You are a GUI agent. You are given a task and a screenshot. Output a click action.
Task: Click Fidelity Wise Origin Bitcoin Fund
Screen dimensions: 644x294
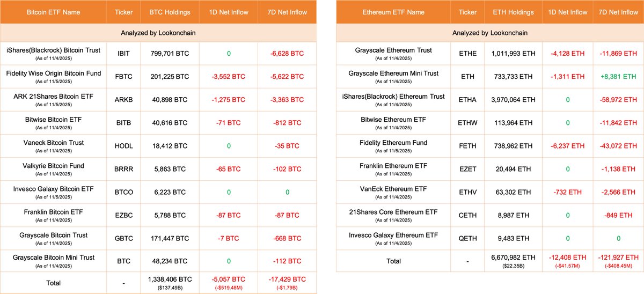click(53, 73)
